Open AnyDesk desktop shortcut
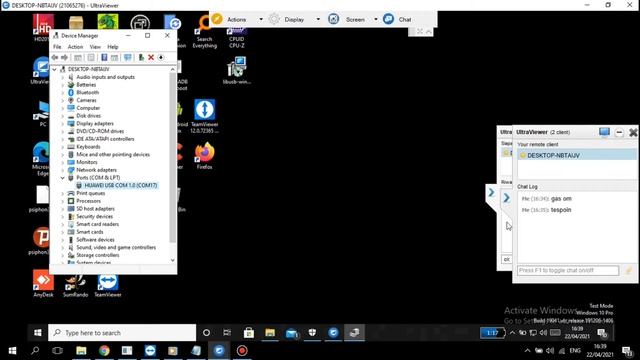The image size is (640, 360). point(43,283)
